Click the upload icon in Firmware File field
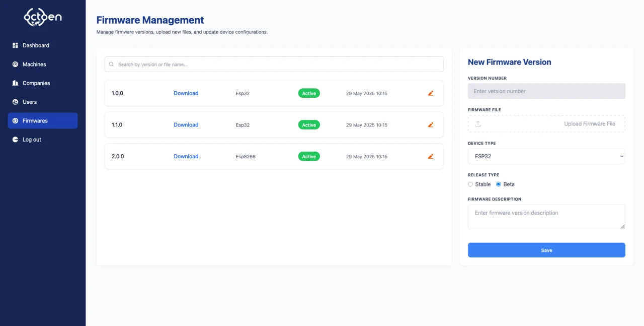This screenshot has height=326, width=644. tap(478, 123)
